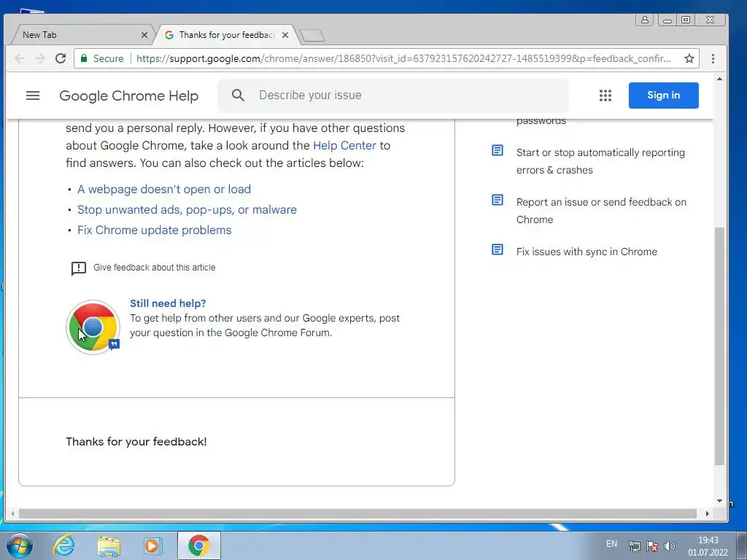
Task: Open the Chrome three-dot menu
Action: [713, 58]
